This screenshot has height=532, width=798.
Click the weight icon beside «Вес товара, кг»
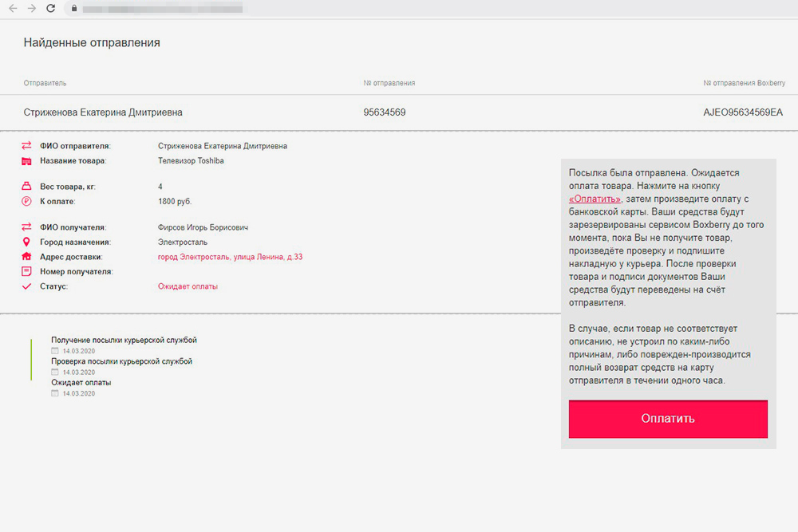click(x=26, y=187)
